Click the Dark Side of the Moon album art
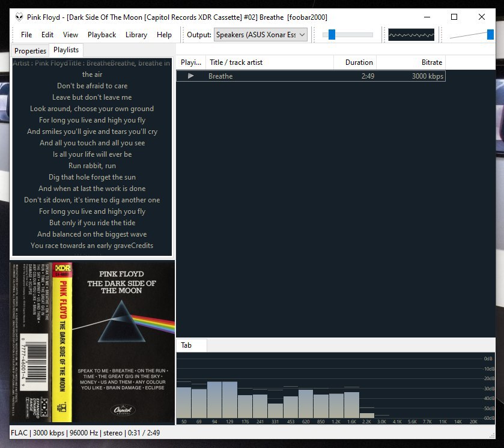This screenshot has height=448, width=504. tap(93, 342)
